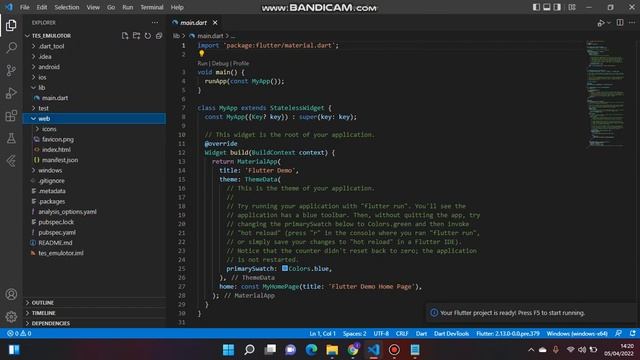Toggle primary sidebar layout button
The height and width of the screenshot is (360, 640).
coord(536,7)
